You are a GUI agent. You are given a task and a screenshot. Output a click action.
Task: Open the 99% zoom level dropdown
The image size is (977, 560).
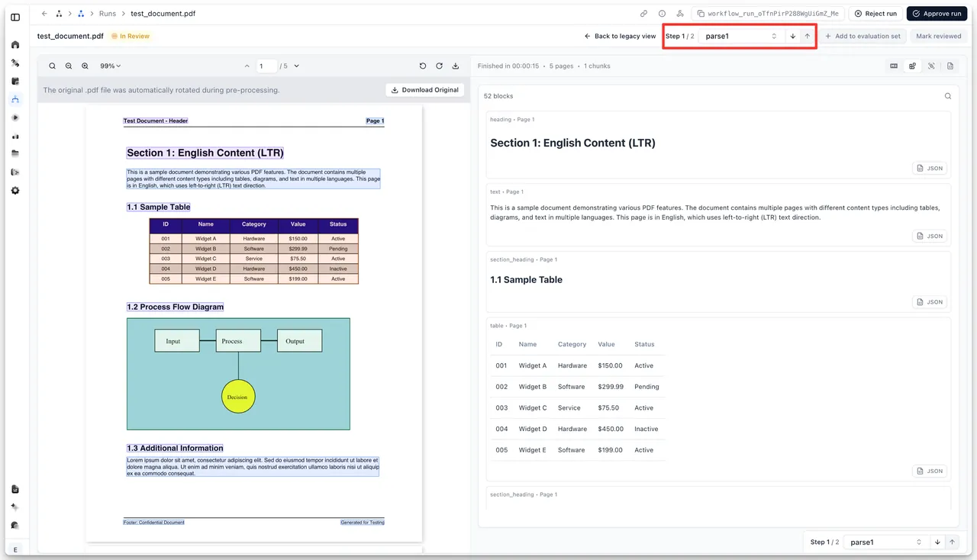coord(111,66)
